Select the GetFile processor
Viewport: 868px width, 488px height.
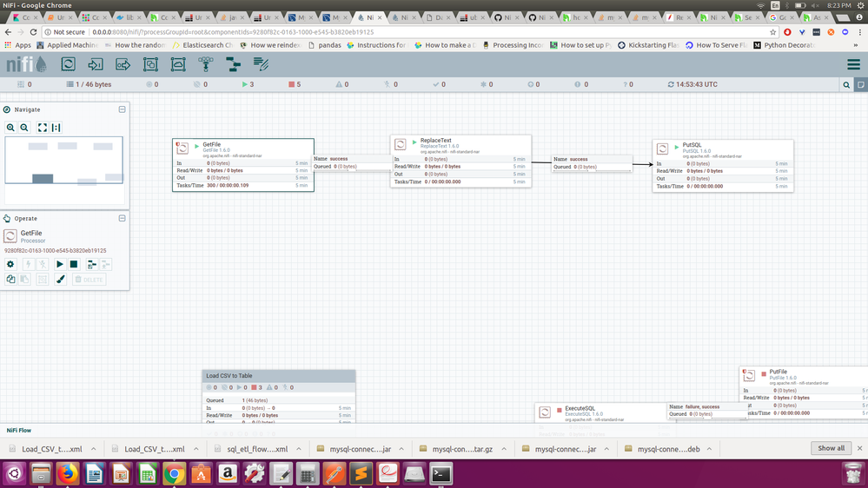point(243,165)
